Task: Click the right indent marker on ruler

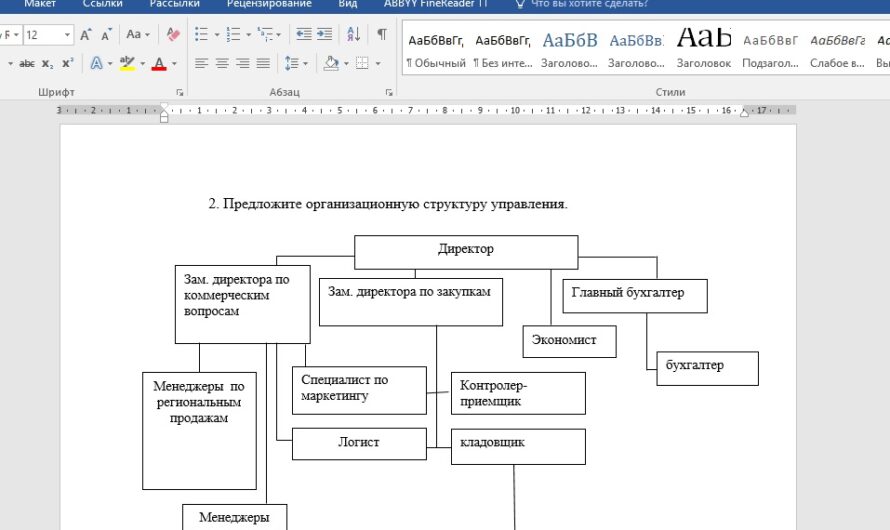Action: [x=744, y=112]
